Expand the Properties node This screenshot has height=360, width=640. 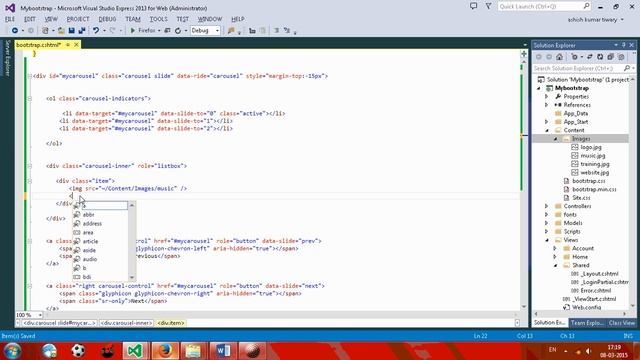click(547, 97)
